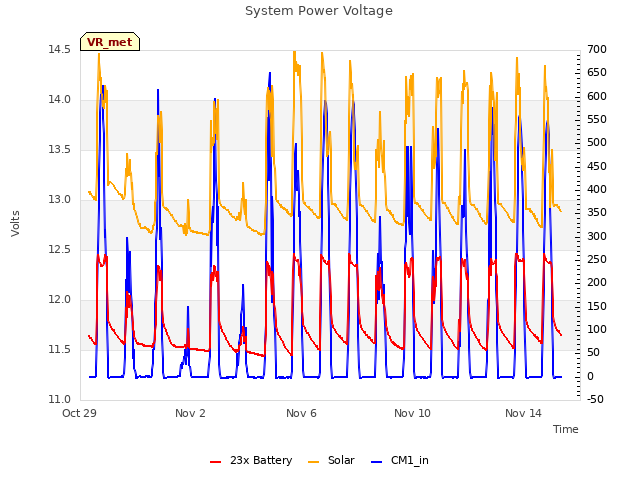
Task: Click the Oct 29 x-axis label
Action: click(x=79, y=413)
